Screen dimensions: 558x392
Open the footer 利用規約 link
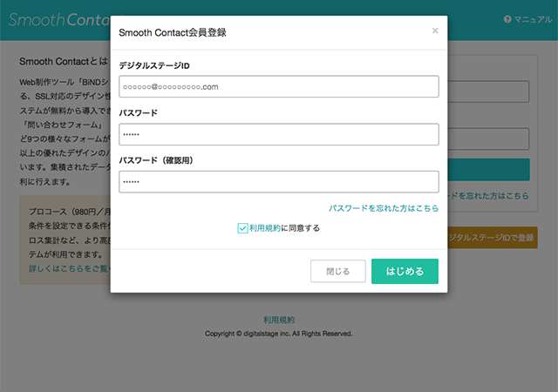click(x=279, y=320)
